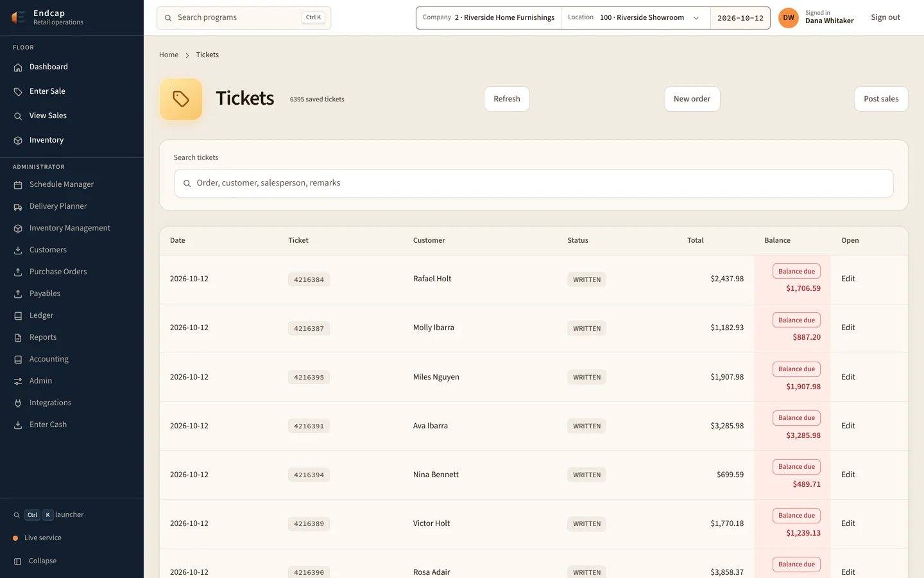Click the Customers download icon
924x578 pixels.
pyautogui.click(x=18, y=250)
